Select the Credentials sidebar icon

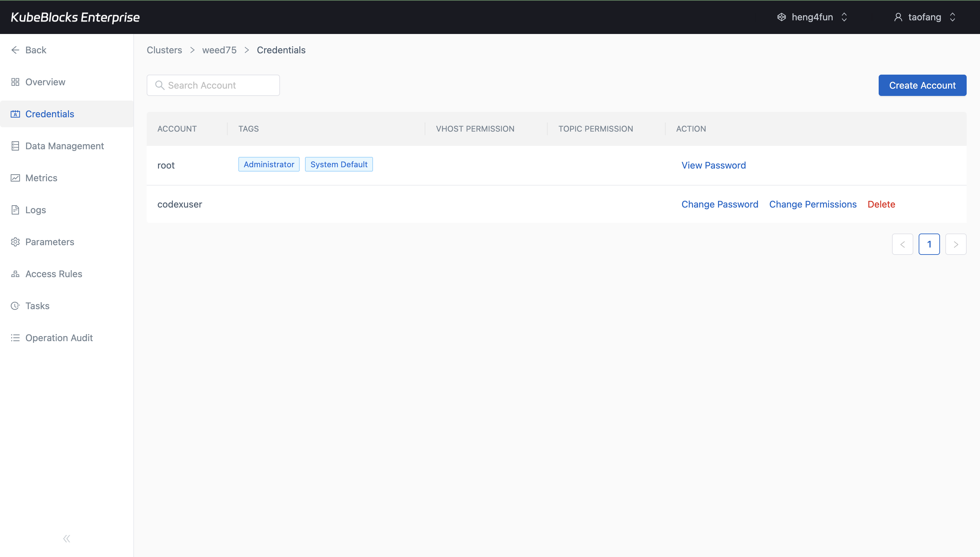pyautogui.click(x=15, y=114)
